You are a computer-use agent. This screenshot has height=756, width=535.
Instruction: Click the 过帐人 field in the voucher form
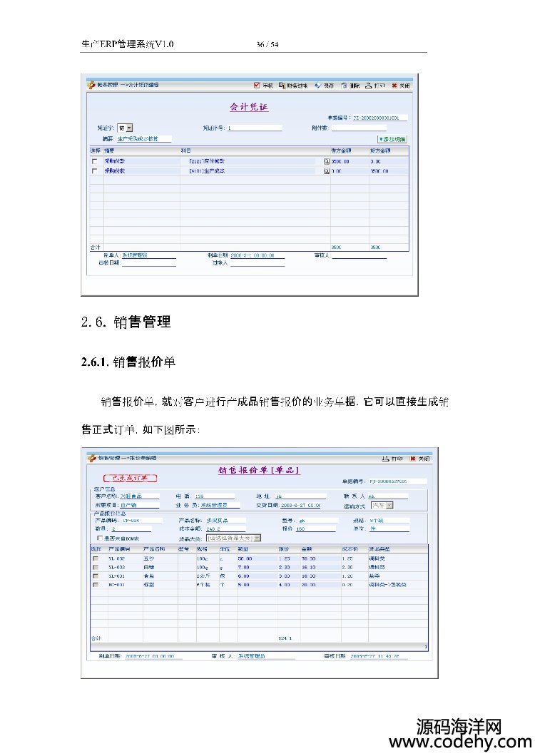(257, 263)
